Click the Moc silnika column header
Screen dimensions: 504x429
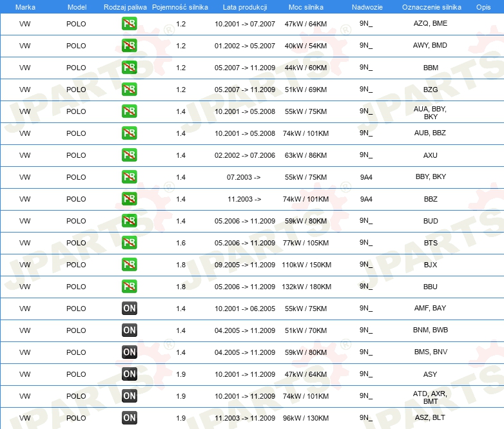(x=306, y=7)
